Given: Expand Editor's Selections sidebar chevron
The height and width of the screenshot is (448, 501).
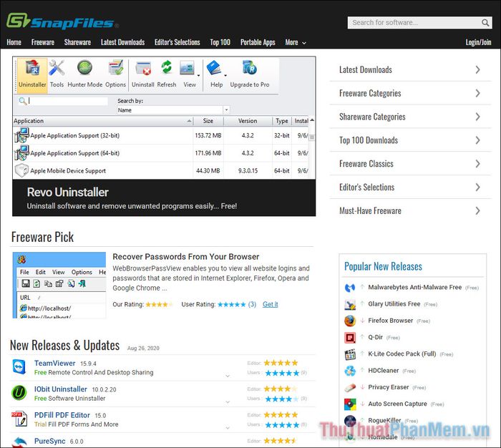Looking at the screenshot, I should 477,188.
